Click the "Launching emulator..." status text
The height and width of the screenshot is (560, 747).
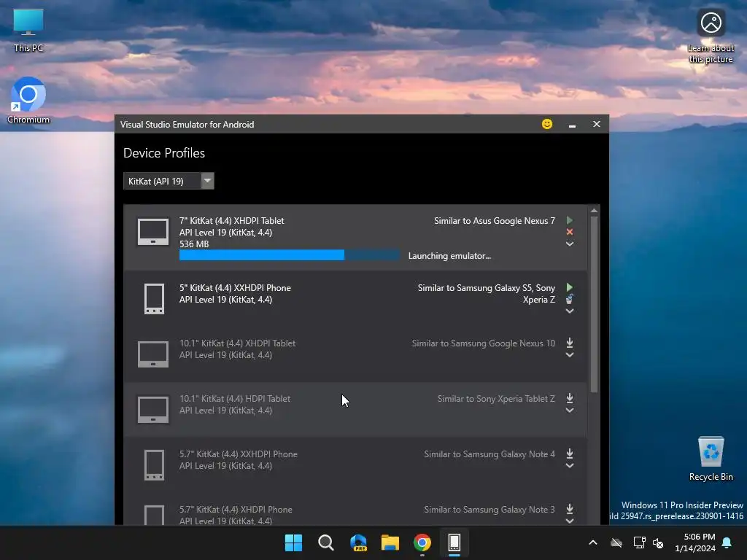pyautogui.click(x=449, y=256)
